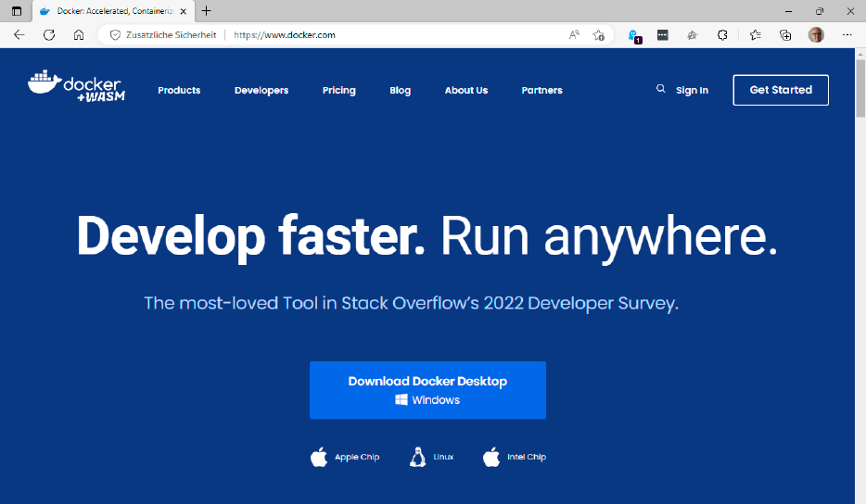Go back with the browser back arrow
This screenshot has height=504, width=866.
pos(19,35)
